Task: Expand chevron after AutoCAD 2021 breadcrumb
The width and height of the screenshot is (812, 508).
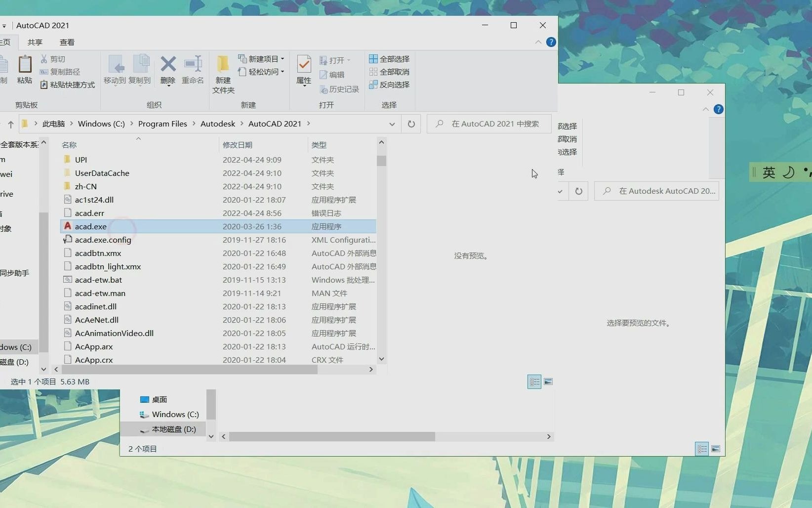Action: (309, 124)
